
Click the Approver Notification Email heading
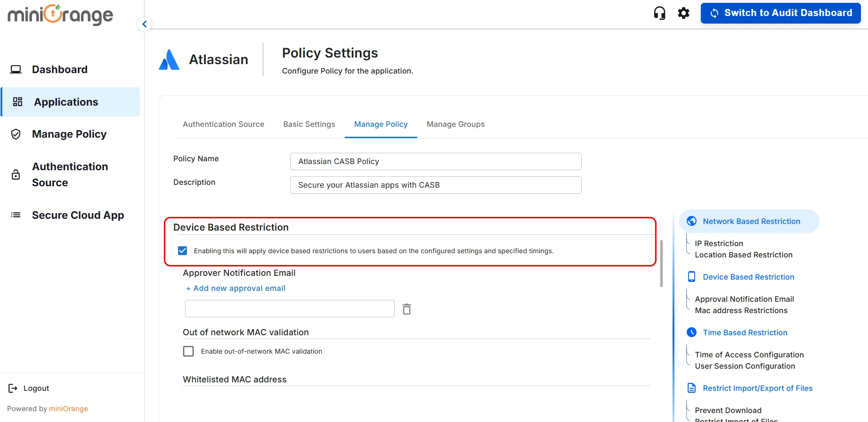click(239, 273)
